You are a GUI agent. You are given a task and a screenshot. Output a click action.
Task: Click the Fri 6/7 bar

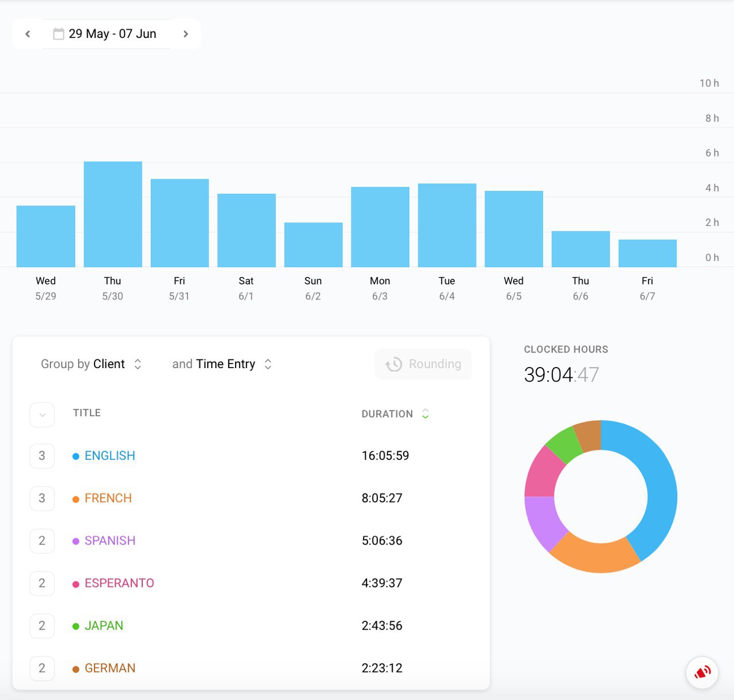pos(647,253)
